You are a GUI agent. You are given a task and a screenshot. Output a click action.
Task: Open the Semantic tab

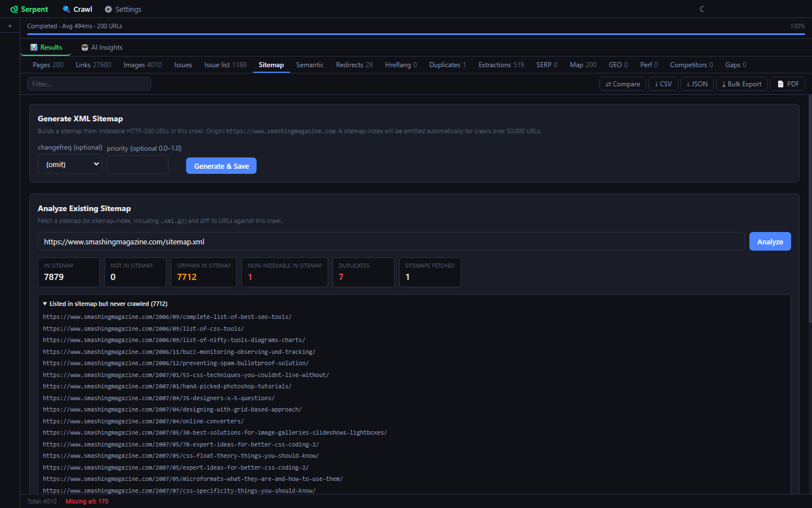[x=310, y=65]
